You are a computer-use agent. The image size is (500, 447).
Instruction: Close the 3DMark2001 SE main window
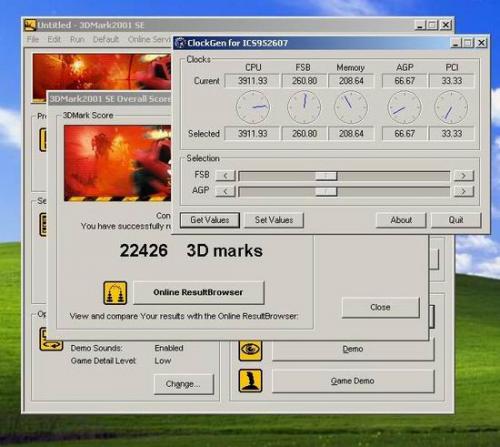click(x=446, y=25)
